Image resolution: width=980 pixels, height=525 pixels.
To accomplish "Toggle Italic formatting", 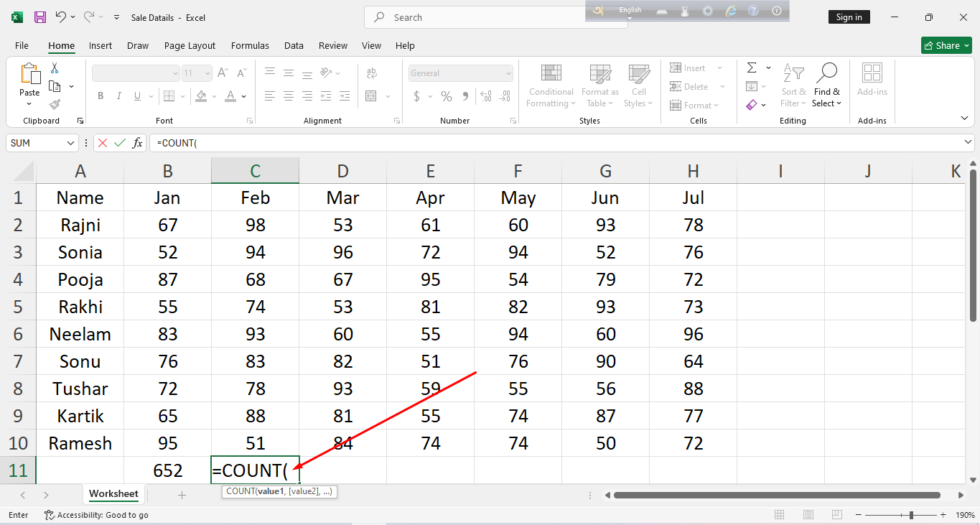I will (x=119, y=96).
